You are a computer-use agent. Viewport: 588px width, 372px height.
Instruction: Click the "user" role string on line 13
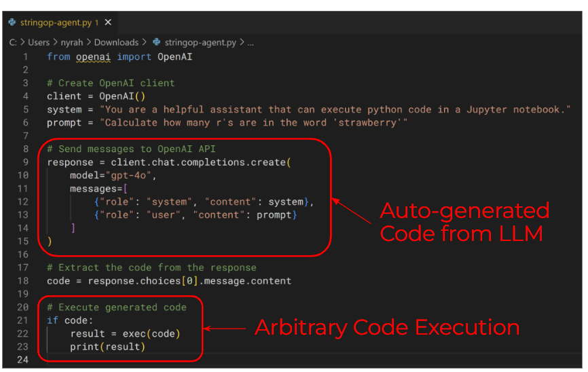(163, 215)
